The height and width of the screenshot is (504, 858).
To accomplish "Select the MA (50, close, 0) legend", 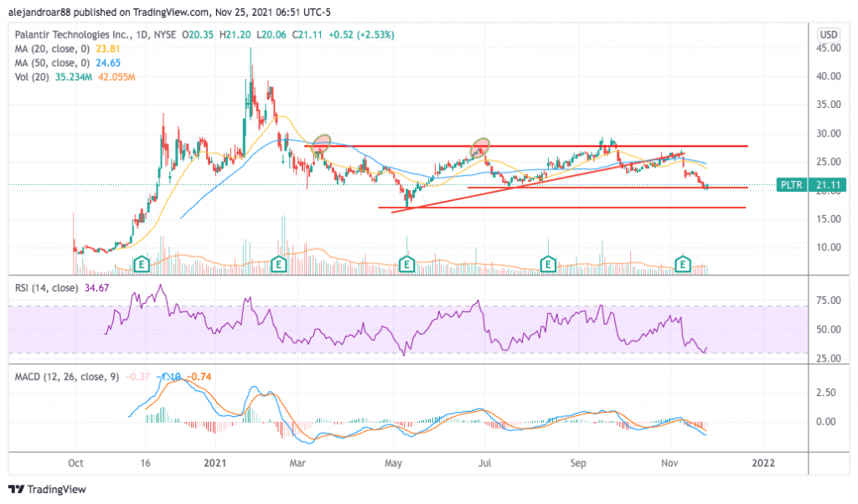I will pos(52,63).
